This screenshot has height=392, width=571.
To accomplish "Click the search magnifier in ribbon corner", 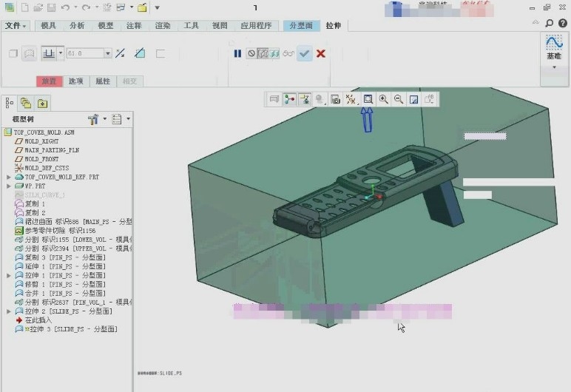I will point(549,24).
